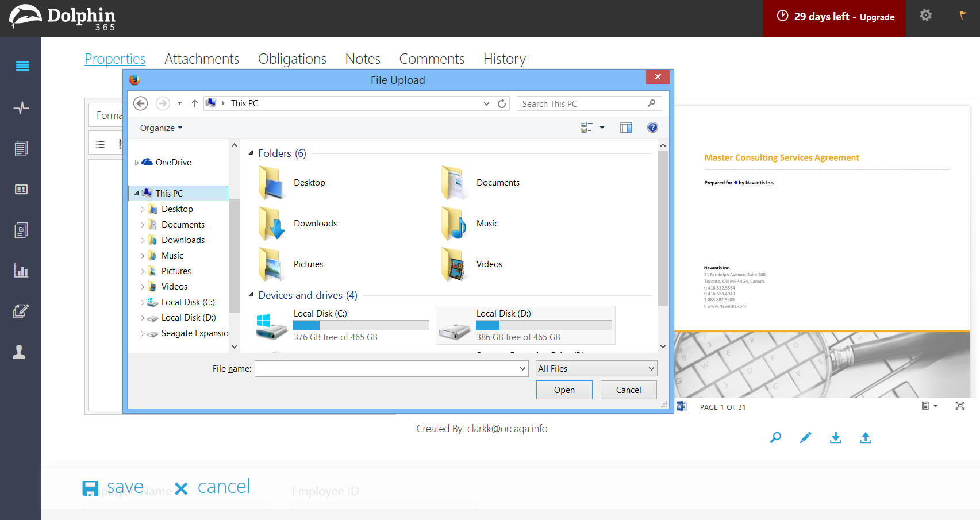Open the Documents folder in main pane
This screenshot has height=520, width=980.
pyautogui.click(x=481, y=183)
